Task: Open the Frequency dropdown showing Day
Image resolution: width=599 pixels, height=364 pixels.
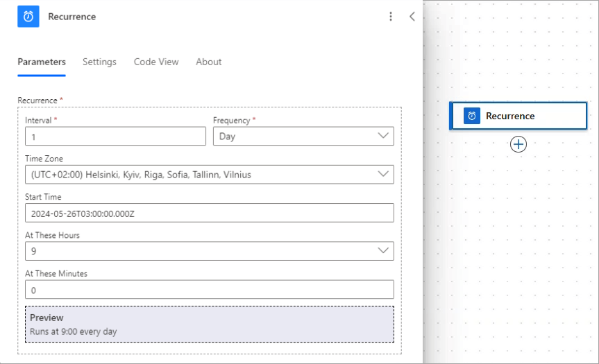Action: (303, 136)
